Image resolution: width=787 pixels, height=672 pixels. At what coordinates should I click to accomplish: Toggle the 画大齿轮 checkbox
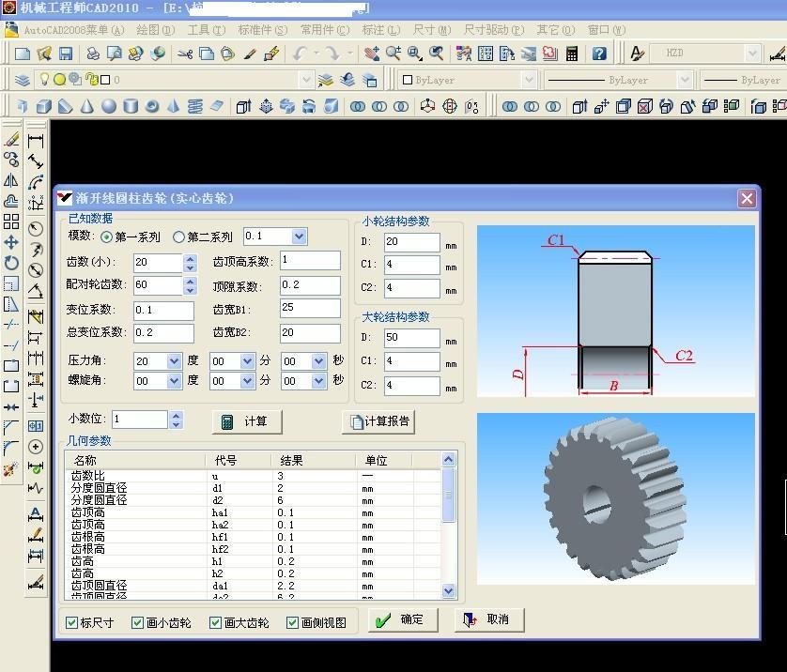(216, 622)
